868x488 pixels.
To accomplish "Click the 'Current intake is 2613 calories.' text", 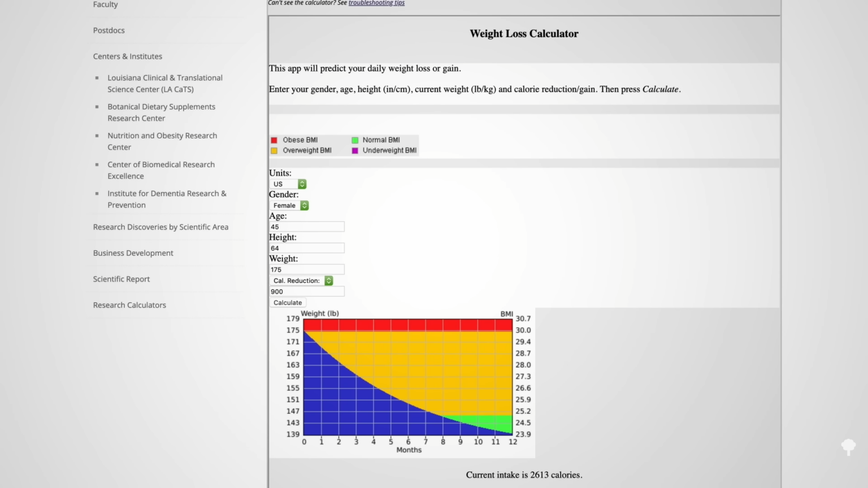I will [524, 475].
